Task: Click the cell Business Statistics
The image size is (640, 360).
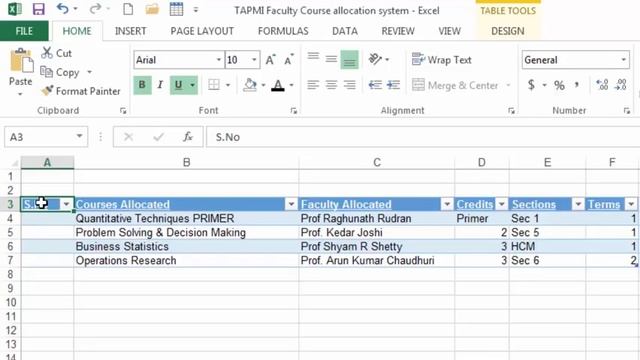Action: 187,247
